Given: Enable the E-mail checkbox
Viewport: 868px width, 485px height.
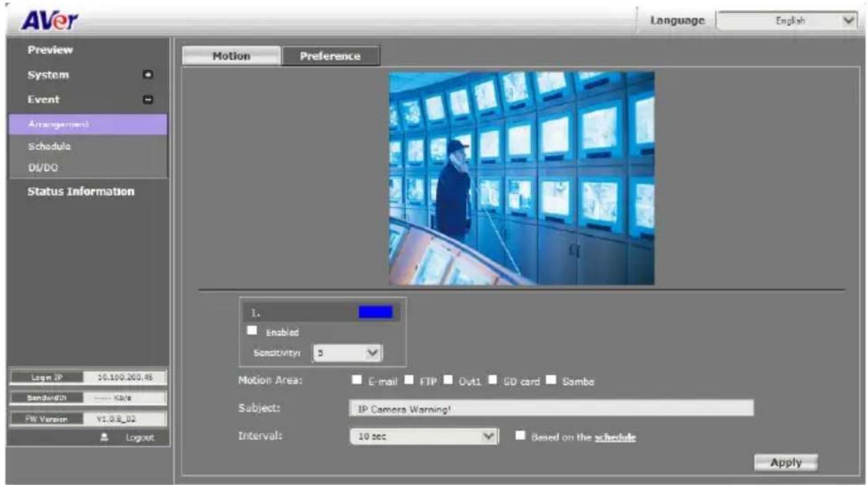Looking at the screenshot, I should pos(355,380).
